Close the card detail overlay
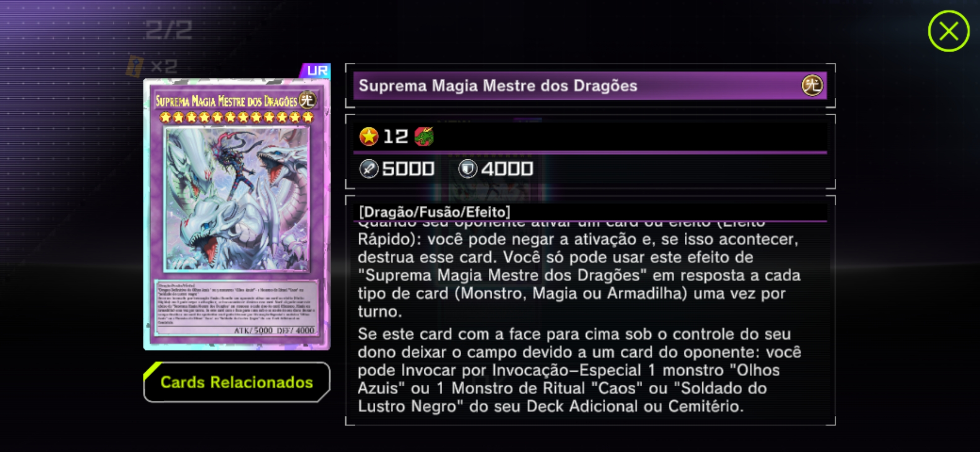This screenshot has height=452, width=980. click(x=948, y=31)
